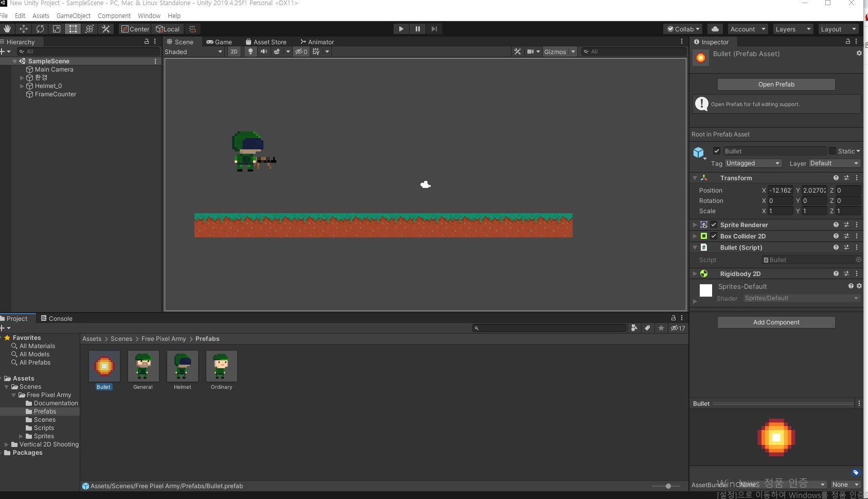Select the Transform tool
The height and width of the screenshot is (499, 868).
[x=90, y=29]
